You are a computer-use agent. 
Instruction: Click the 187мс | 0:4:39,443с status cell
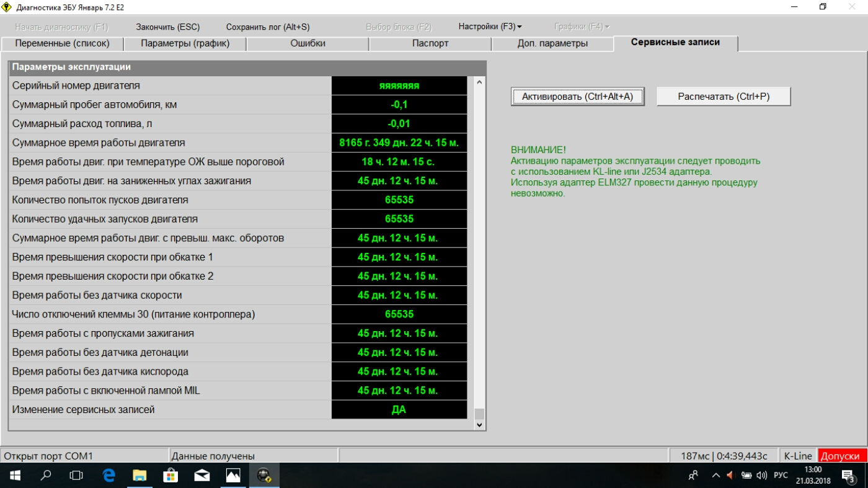(725, 456)
